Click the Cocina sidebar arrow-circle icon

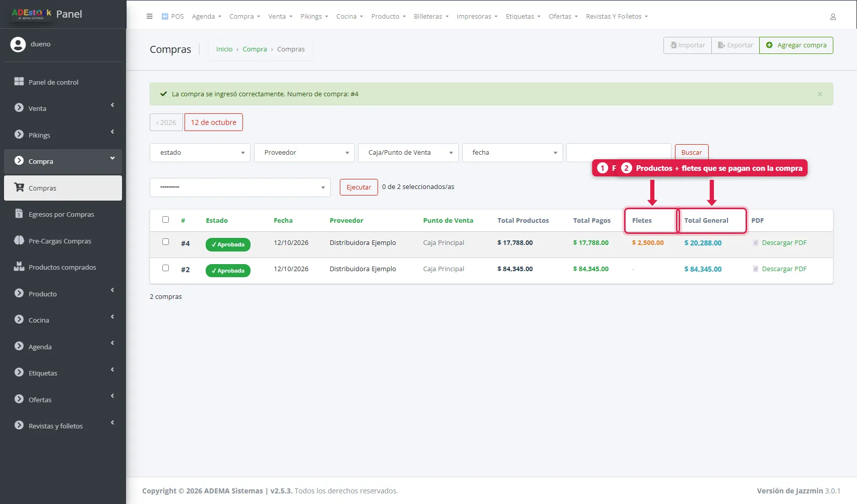coord(19,320)
